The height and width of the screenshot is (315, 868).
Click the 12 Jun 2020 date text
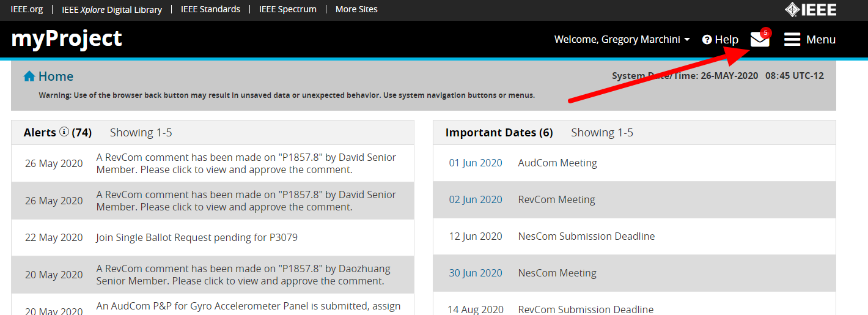pos(476,236)
